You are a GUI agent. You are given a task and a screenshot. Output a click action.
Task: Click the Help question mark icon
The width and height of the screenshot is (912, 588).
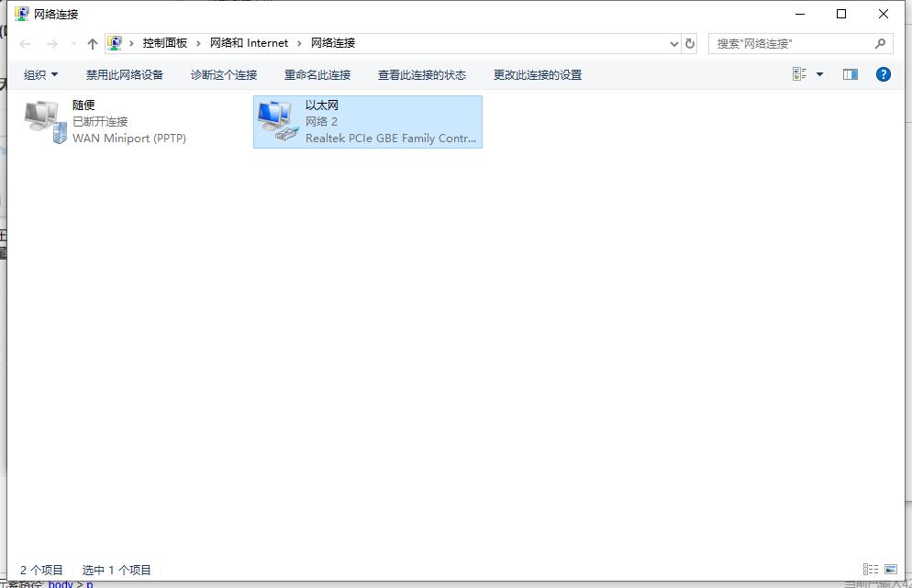(x=883, y=74)
